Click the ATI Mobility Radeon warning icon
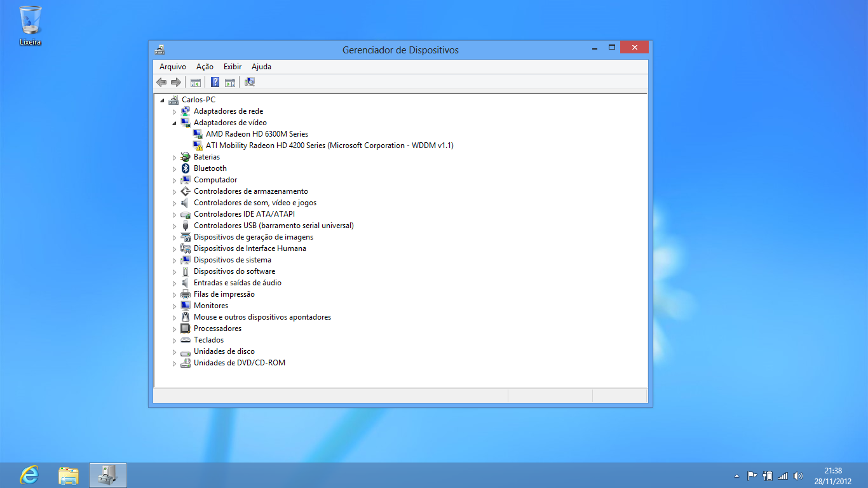 [x=198, y=146]
